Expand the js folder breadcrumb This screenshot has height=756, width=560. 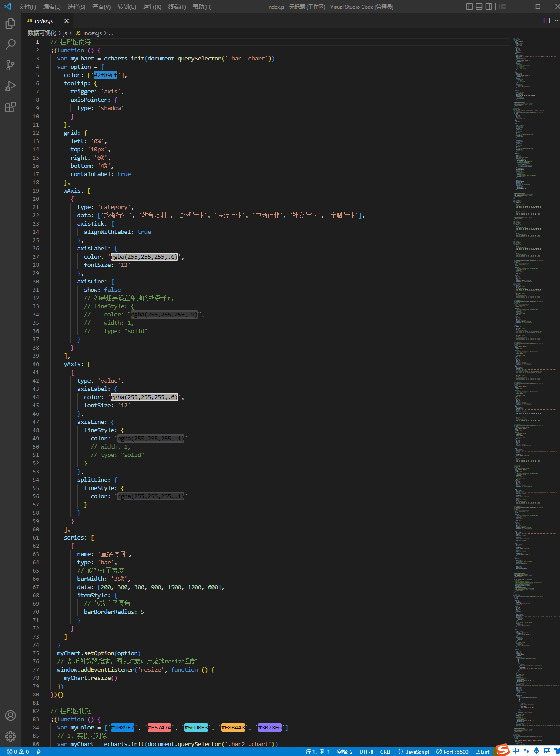[x=65, y=33]
